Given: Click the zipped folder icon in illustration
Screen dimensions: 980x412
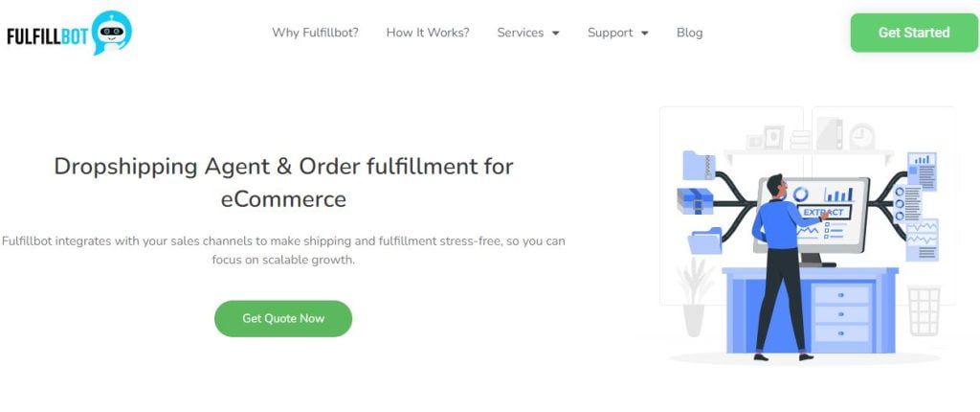Looking at the screenshot, I should click(699, 165).
